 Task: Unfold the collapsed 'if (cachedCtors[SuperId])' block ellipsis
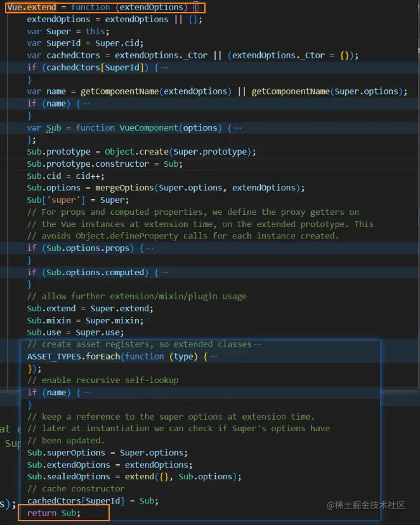[164, 68]
